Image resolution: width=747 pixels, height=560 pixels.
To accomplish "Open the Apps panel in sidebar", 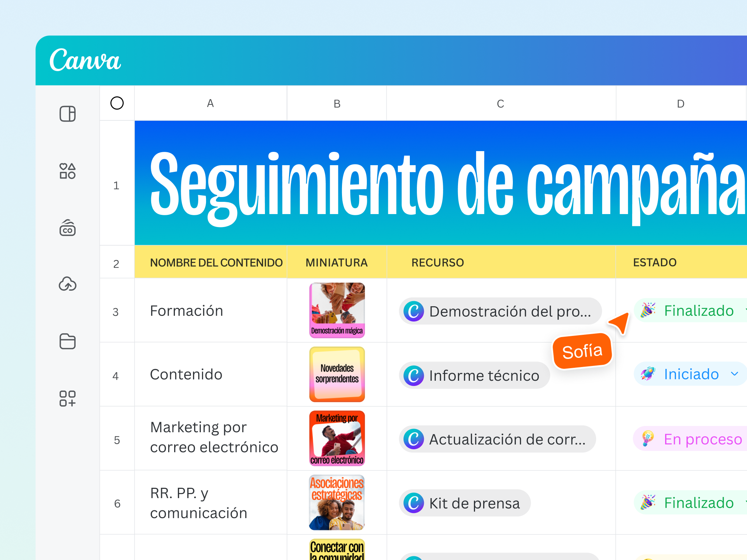I will (67, 399).
